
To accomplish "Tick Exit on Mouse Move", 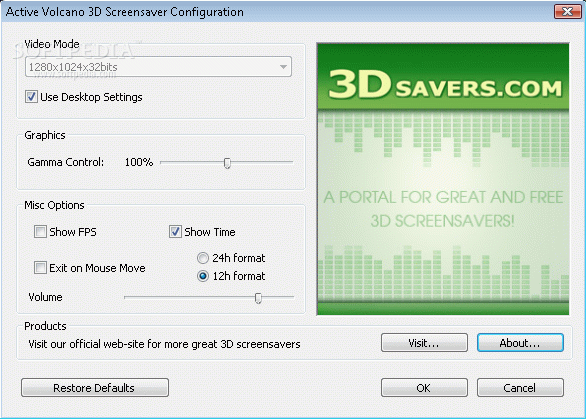I will (40, 268).
